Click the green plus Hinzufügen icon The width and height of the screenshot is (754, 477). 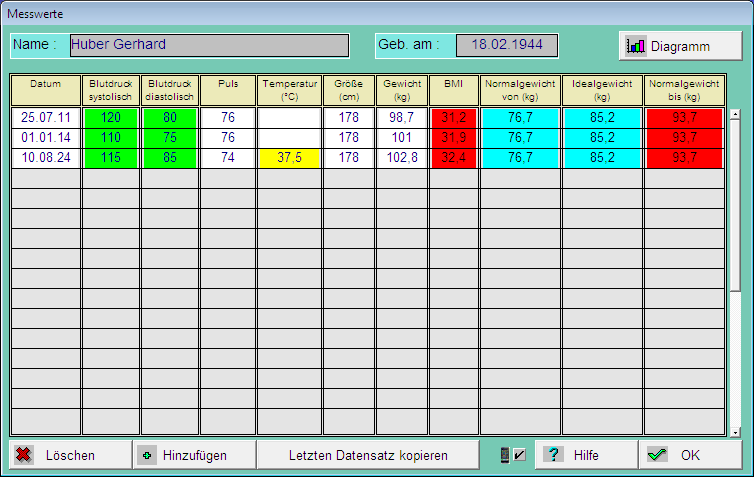tap(148, 455)
